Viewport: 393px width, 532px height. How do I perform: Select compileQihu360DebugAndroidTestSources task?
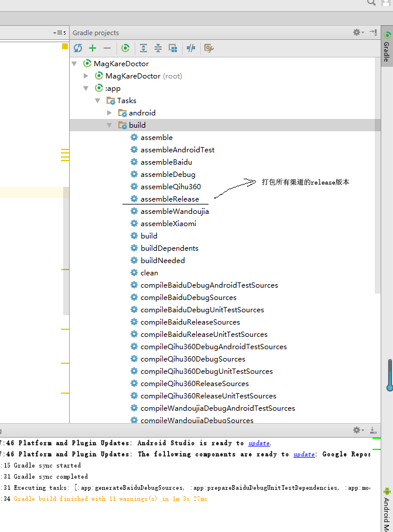pyautogui.click(x=214, y=347)
